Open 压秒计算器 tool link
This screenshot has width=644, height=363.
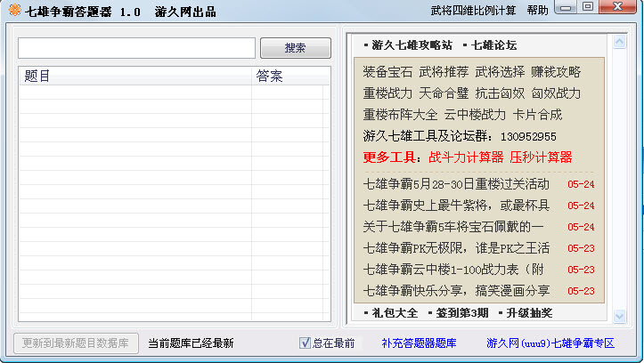click(541, 157)
